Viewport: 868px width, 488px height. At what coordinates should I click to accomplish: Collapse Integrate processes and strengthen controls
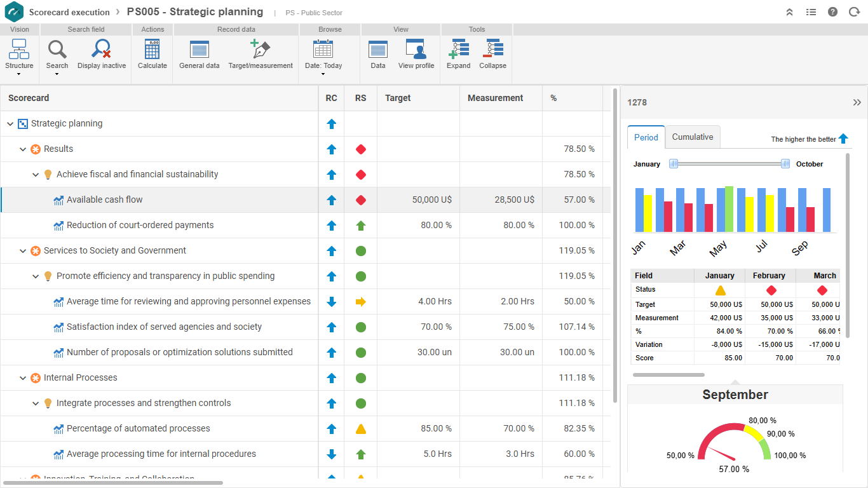click(36, 403)
